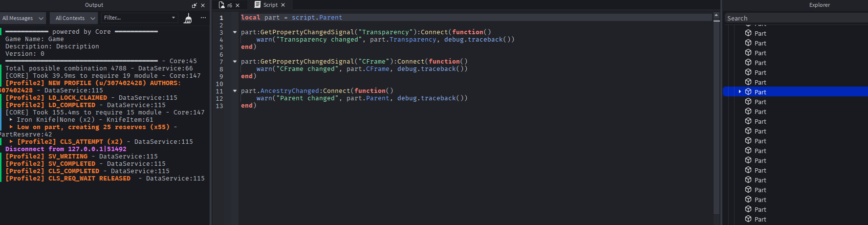Click the Explorer panel title
The height and width of the screenshot is (225, 868).
click(x=820, y=5)
